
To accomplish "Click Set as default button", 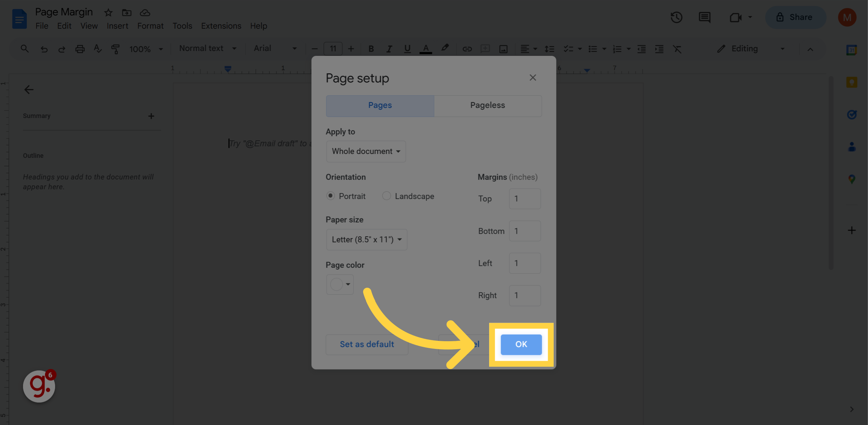I will (x=367, y=344).
